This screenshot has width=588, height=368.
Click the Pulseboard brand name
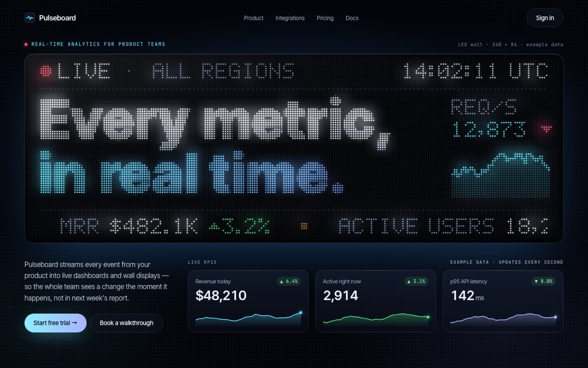57,18
